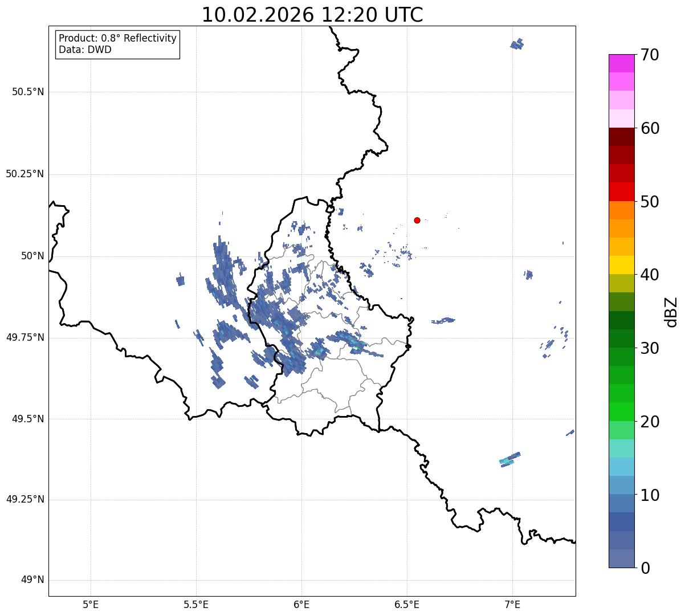685x616 pixels.
Task: Click the 'Product: 0.8° Reflectivity' label
Action: coord(118,38)
